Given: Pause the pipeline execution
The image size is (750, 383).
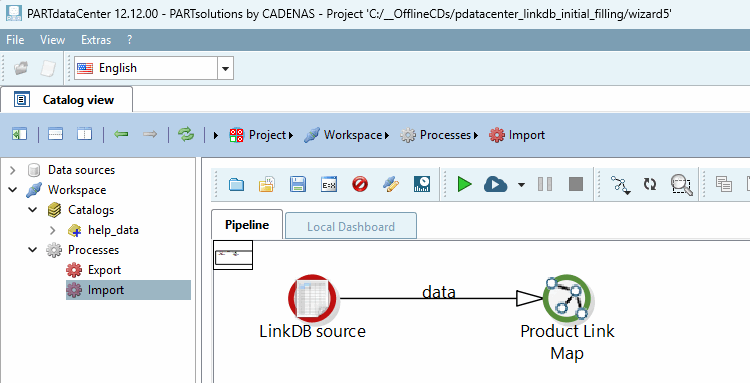Looking at the screenshot, I should pyautogui.click(x=545, y=184).
